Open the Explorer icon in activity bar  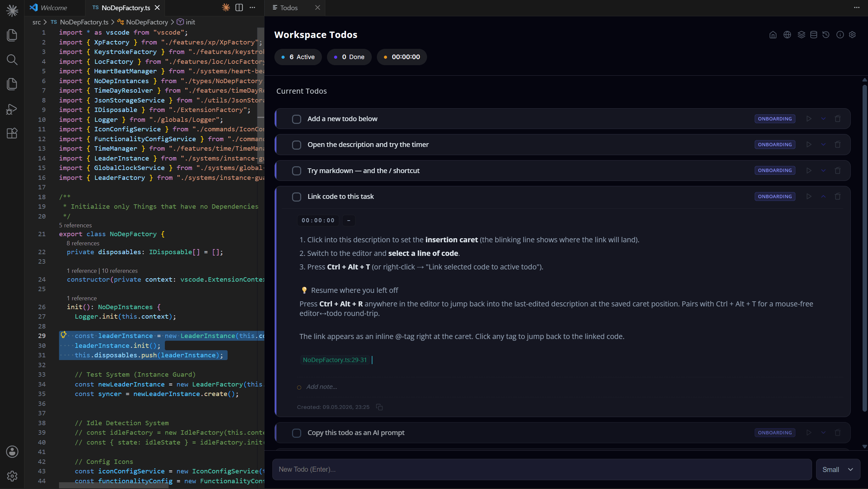12,35
